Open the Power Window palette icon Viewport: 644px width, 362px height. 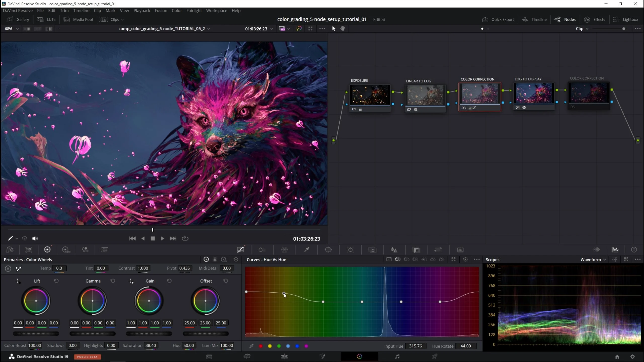[x=328, y=250]
